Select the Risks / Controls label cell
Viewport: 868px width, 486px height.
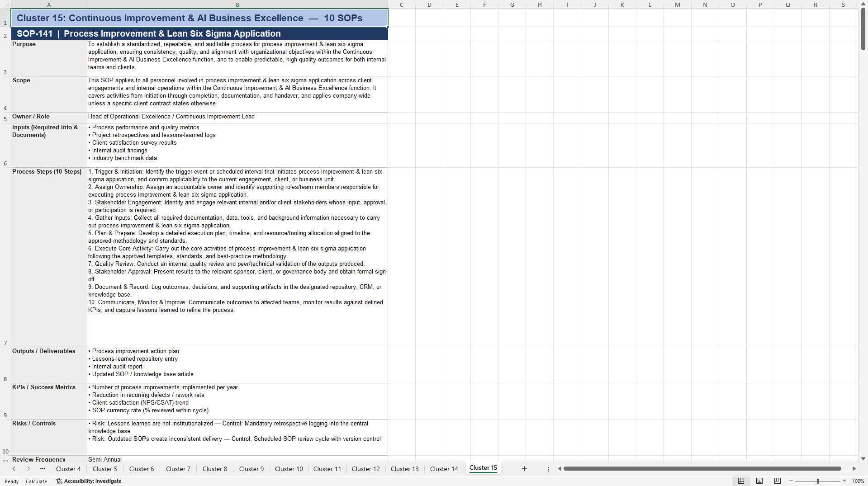click(49, 437)
